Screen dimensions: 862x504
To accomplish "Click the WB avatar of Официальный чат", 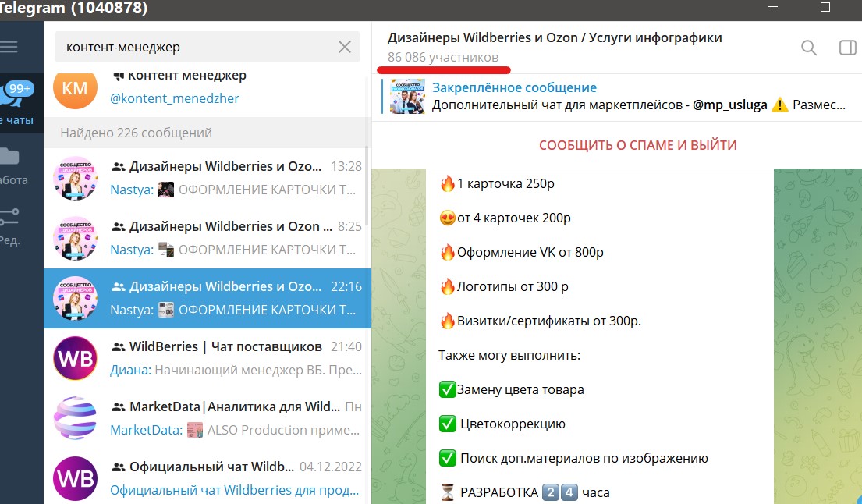I will 76,478.
